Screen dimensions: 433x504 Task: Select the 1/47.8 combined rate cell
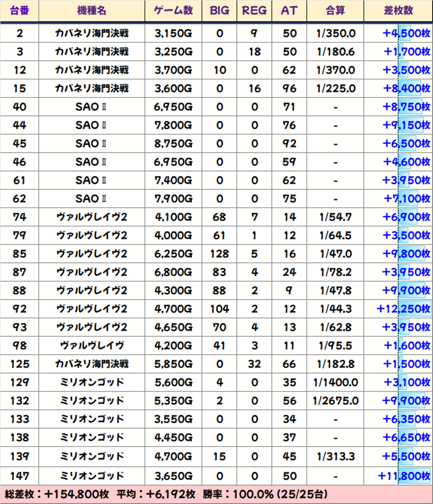pos(336,290)
